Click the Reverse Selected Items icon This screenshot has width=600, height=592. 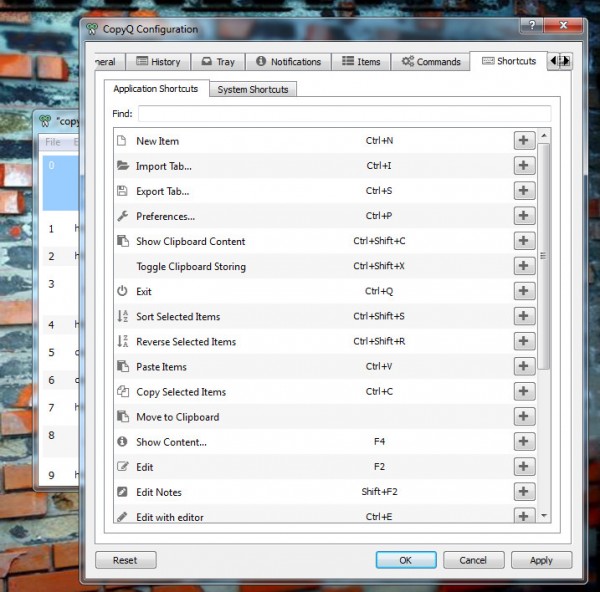[x=122, y=341]
